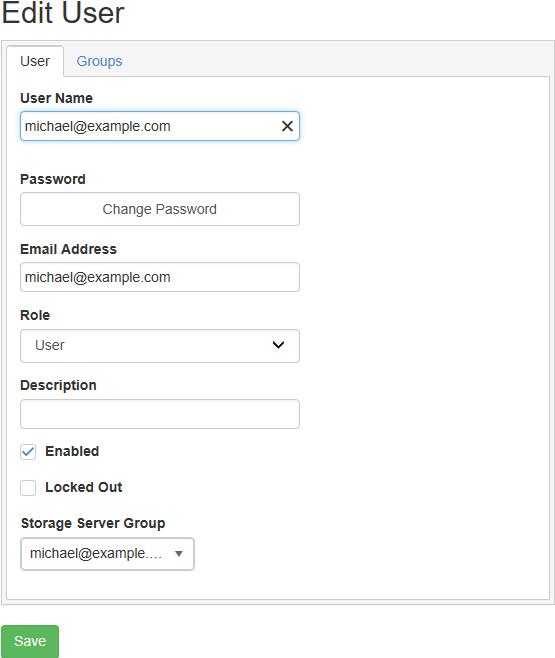Click the triangle arrow of Storage Server Group

pos(179,554)
